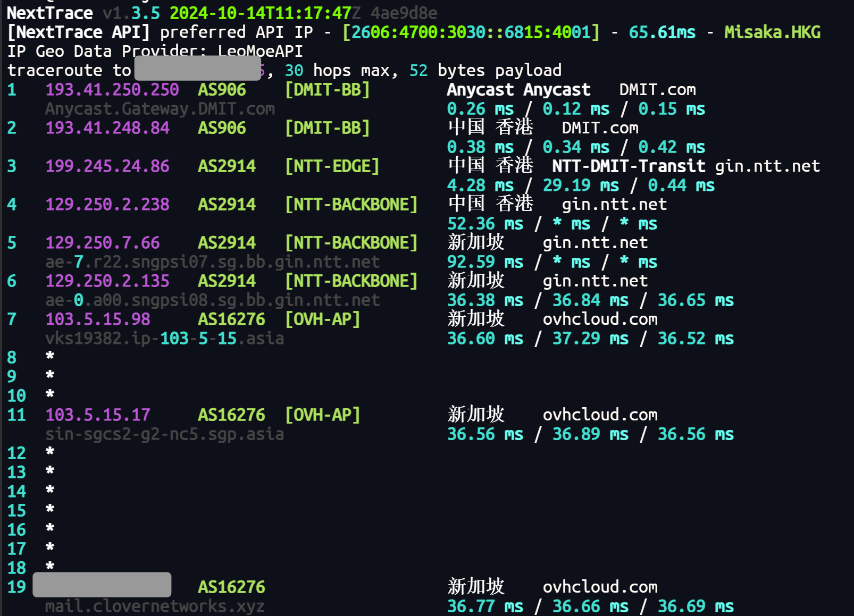The image size is (854, 616).
Task: Click the AS16276 on hop 19
Action: point(232,587)
